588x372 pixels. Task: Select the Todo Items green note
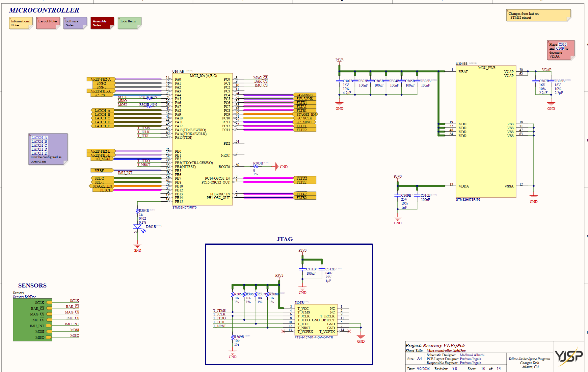tap(130, 23)
